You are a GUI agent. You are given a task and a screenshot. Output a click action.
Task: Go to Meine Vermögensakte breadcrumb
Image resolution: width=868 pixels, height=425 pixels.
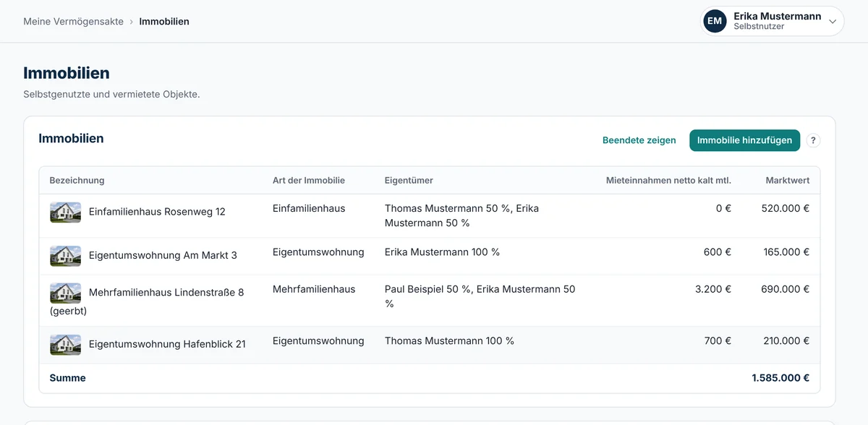(73, 22)
